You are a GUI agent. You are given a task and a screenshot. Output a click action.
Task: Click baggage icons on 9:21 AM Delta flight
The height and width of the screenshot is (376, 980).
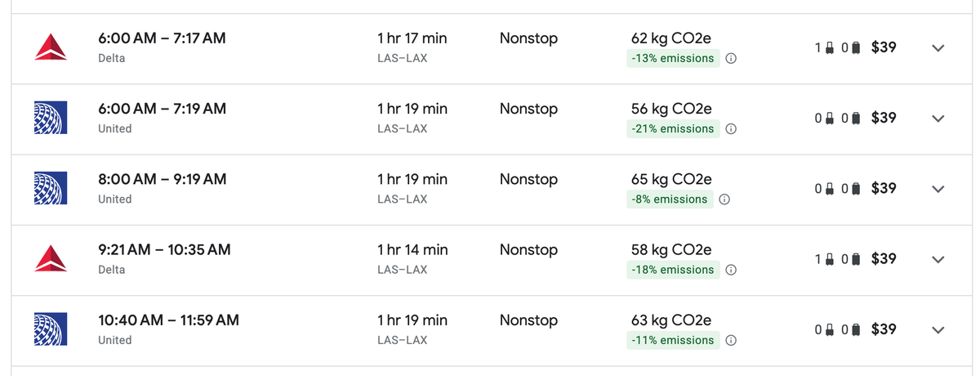tap(837, 259)
